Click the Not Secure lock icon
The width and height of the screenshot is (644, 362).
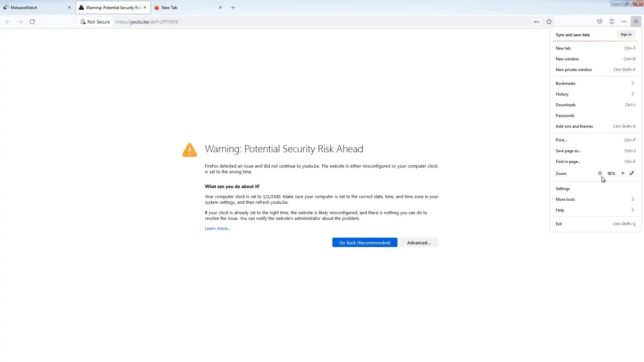pos(83,22)
